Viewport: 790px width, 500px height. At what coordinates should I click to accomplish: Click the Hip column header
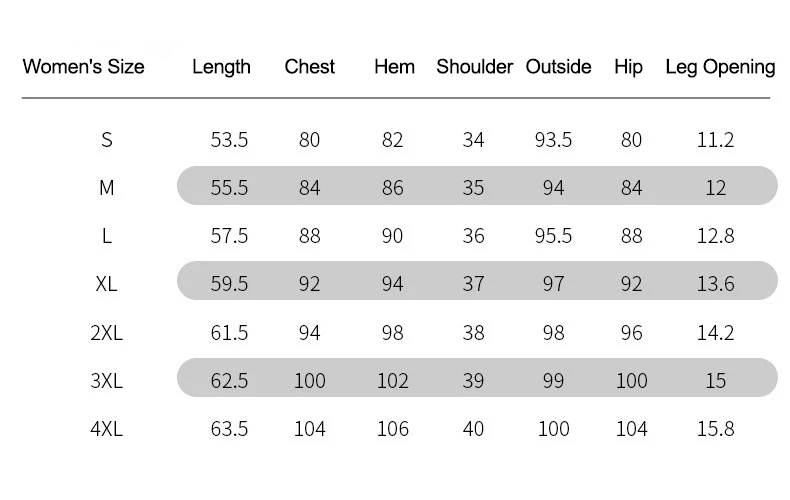628,67
